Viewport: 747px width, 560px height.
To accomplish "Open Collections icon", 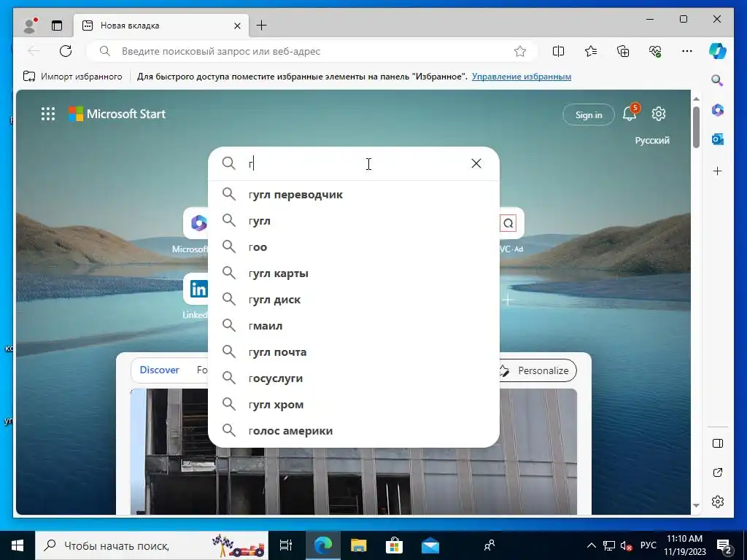I will tap(623, 51).
